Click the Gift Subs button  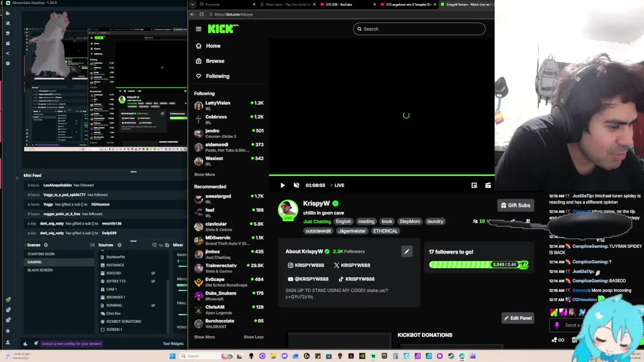click(x=516, y=205)
